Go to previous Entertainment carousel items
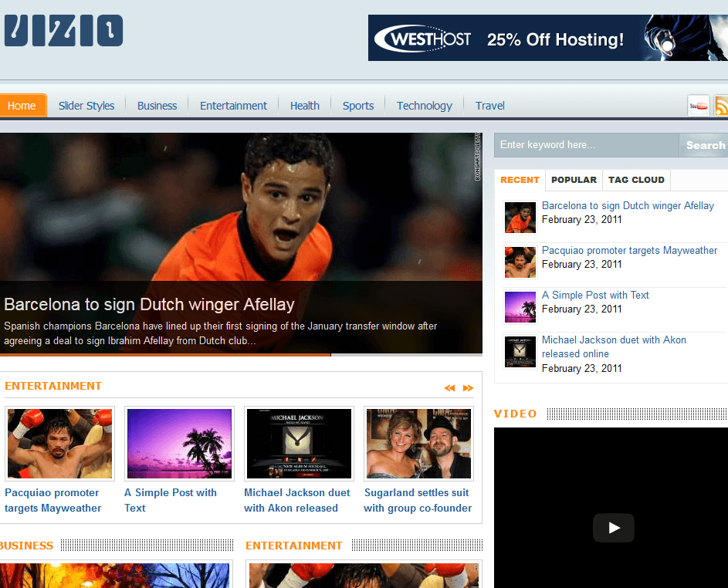The width and height of the screenshot is (728, 588). pyautogui.click(x=449, y=388)
